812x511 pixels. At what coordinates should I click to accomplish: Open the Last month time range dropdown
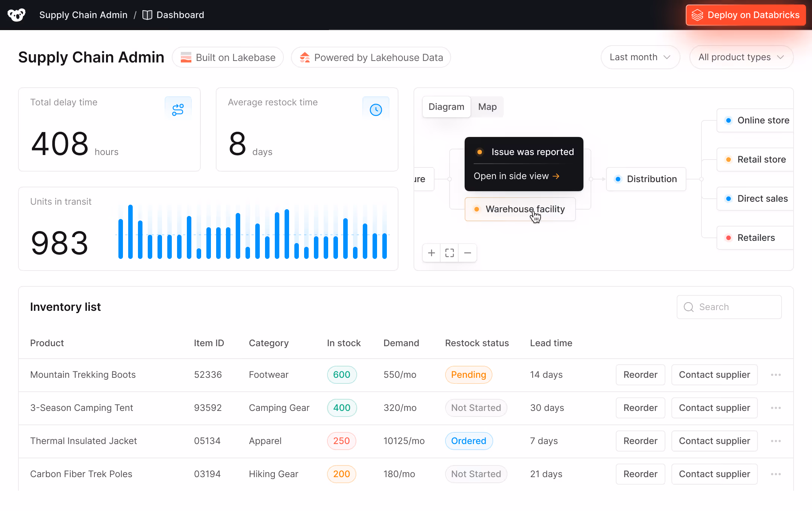(x=640, y=57)
